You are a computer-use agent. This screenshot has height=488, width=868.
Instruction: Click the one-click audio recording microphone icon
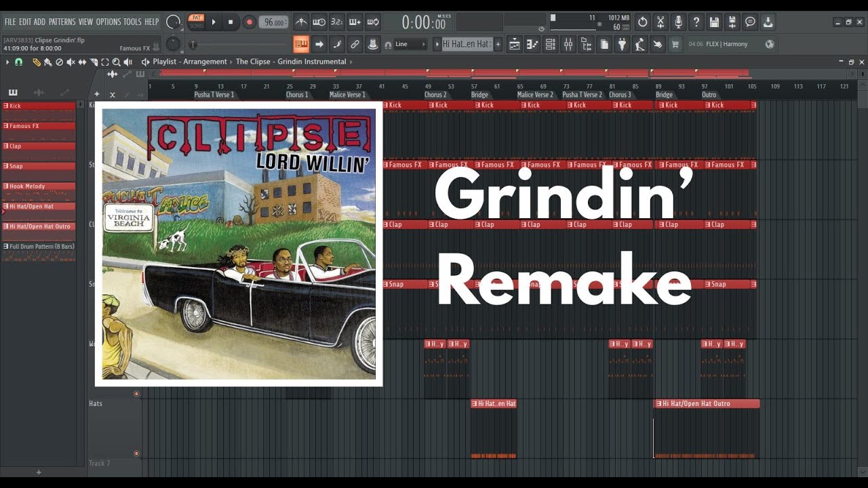[678, 22]
